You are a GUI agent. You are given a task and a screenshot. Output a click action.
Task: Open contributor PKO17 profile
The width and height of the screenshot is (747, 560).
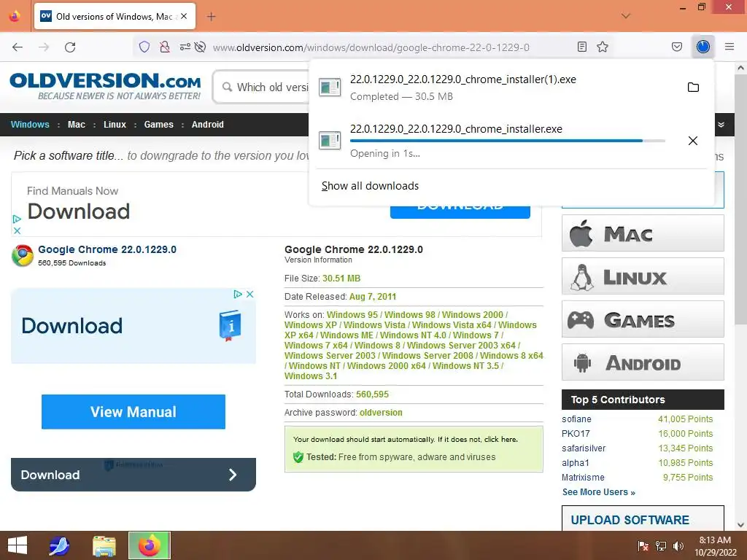576,434
